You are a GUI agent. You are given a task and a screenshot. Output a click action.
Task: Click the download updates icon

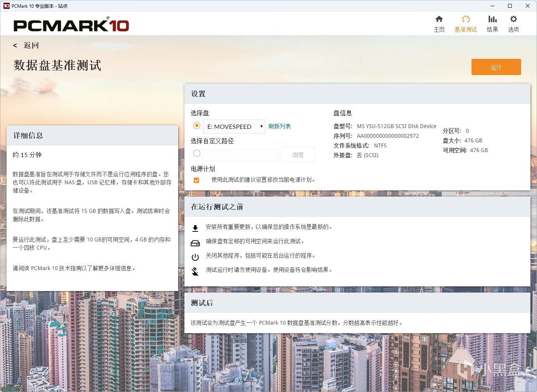click(x=195, y=228)
